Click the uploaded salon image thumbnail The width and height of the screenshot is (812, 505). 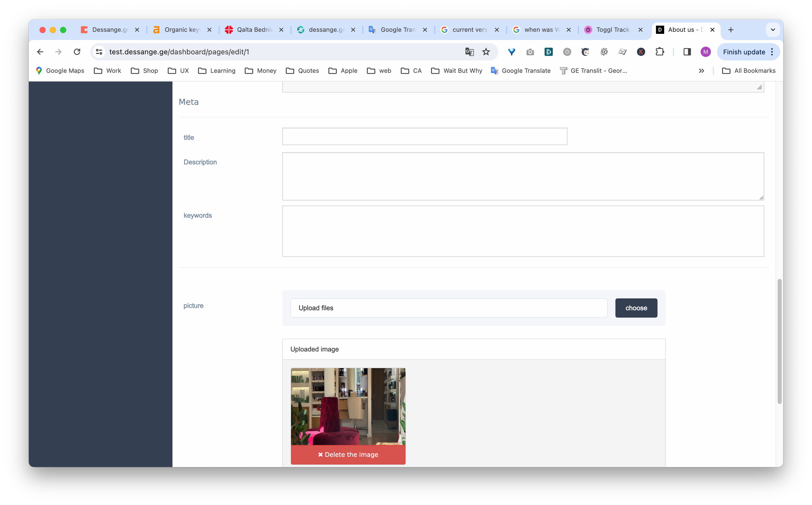pos(348,406)
